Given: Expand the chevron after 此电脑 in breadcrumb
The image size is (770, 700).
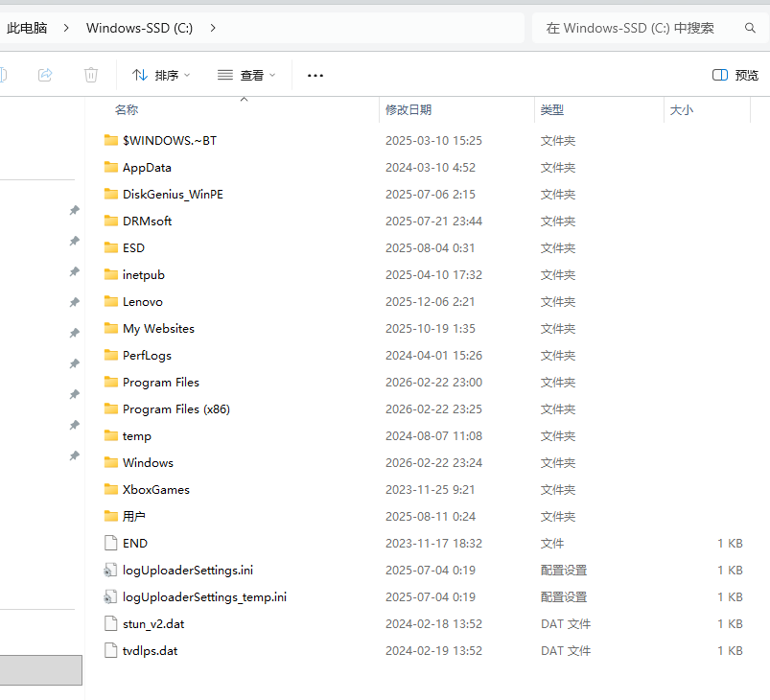Looking at the screenshot, I should click(x=66, y=28).
